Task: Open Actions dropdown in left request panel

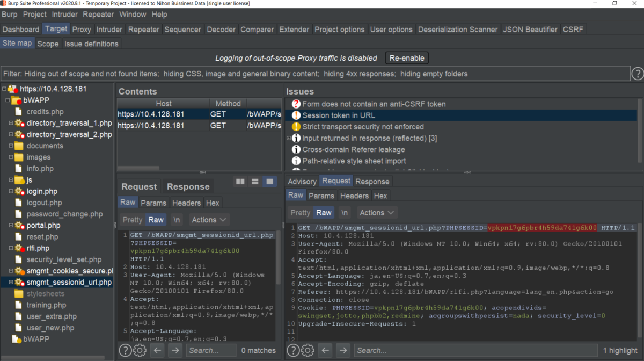Action: click(208, 220)
